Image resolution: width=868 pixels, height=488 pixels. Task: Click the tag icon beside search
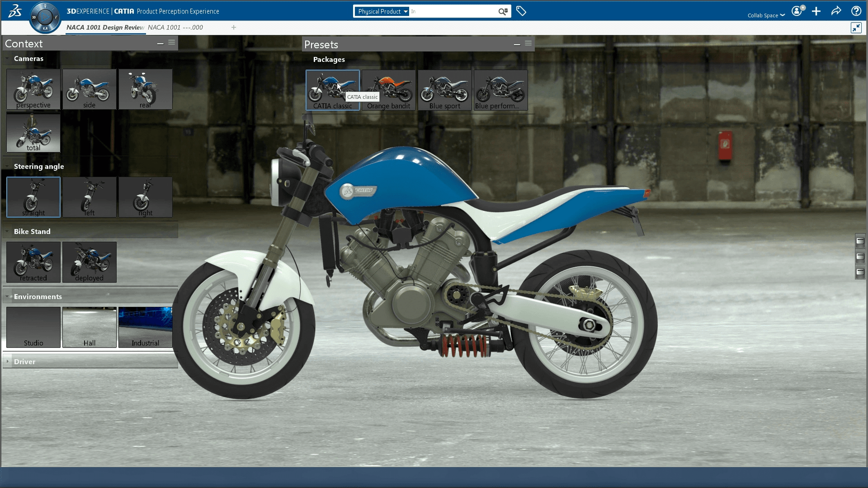tap(521, 11)
